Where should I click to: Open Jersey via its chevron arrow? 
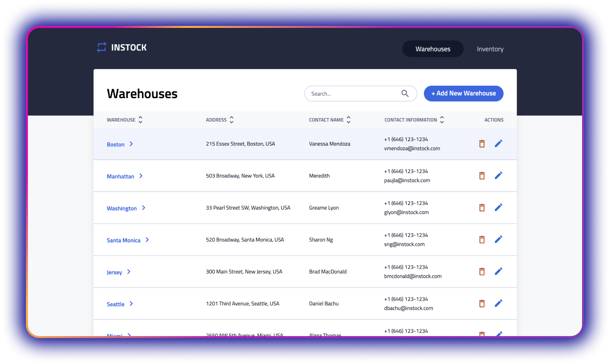(129, 272)
